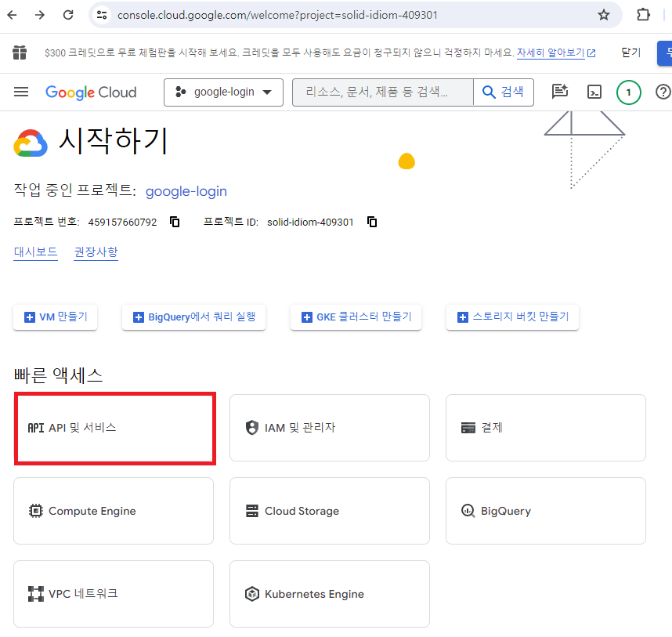Click the resource search input field
This screenshot has width=672, height=637.
point(383,92)
